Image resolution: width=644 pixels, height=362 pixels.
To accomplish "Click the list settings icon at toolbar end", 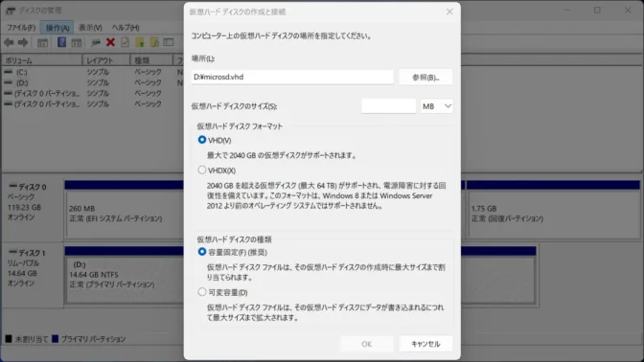I will 169,42.
